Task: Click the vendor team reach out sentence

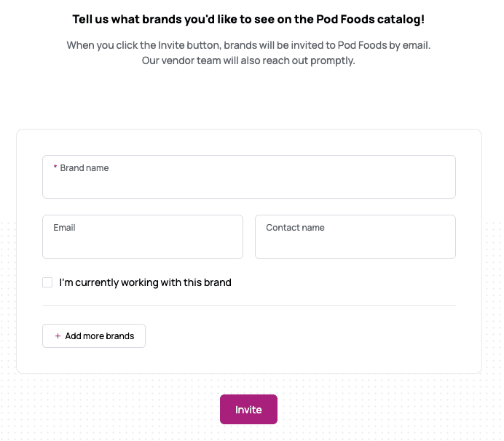Action: point(248,60)
